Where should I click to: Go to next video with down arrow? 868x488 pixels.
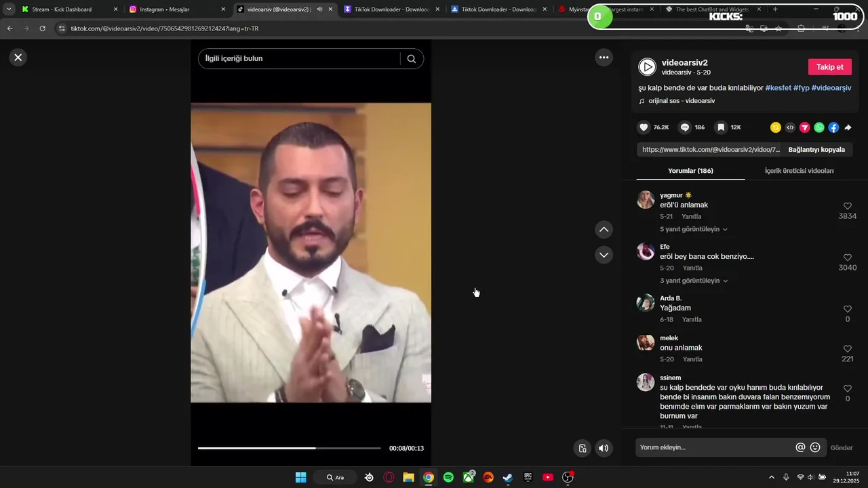coord(604,255)
